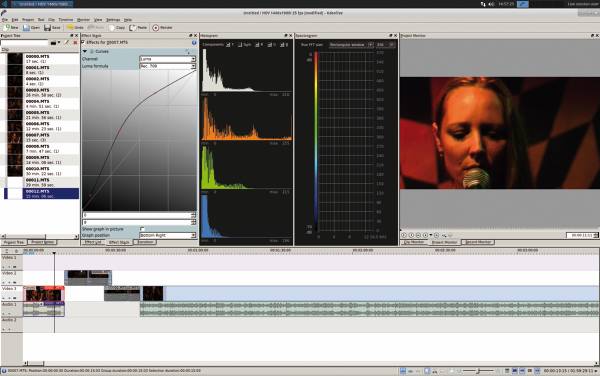Viewport: 600px width, 376px height.
Task: Select the clip on Video 2 track
Action: tap(88, 278)
